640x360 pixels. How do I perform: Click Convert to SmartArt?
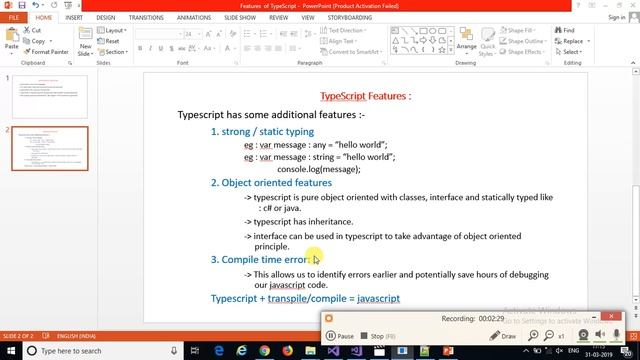(x=351, y=52)
